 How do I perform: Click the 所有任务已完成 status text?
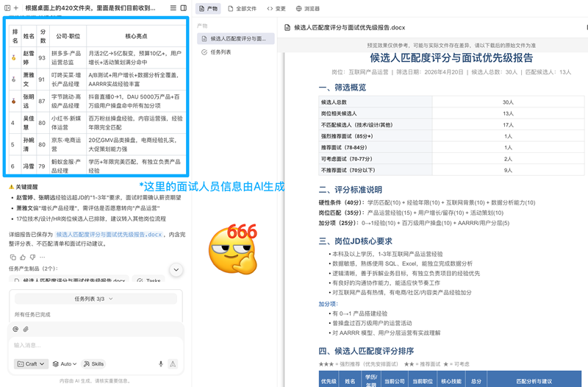point(32,315)
